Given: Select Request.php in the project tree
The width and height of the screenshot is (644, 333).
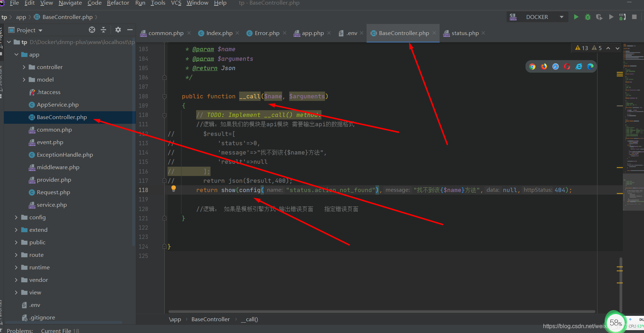Looking at the screenshot, I should click(x=53, y=192).
